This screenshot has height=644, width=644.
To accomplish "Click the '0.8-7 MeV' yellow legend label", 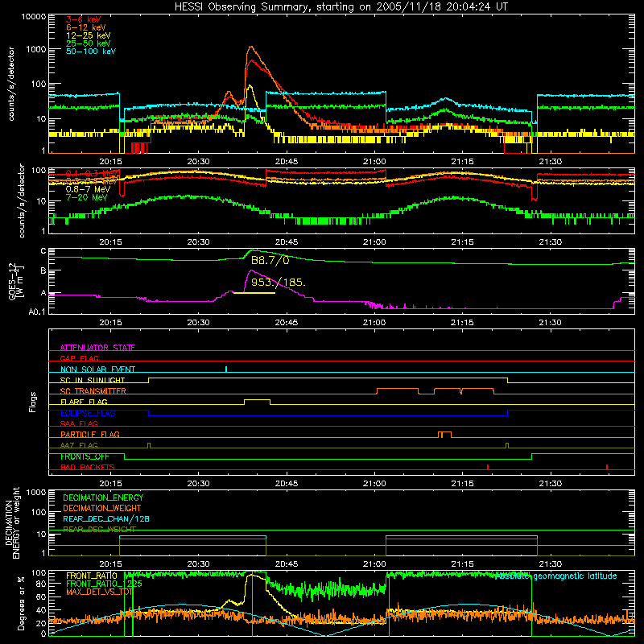I will click(x=89, y=189).
